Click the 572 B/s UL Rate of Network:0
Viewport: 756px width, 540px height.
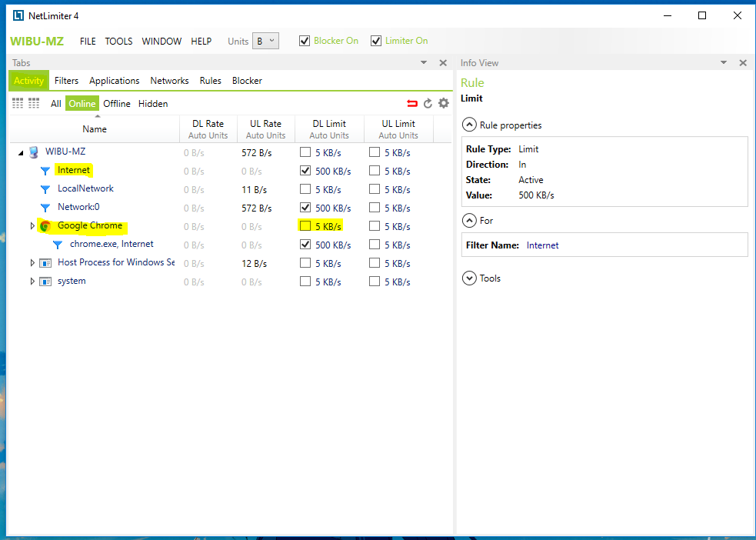coord(257,208)
